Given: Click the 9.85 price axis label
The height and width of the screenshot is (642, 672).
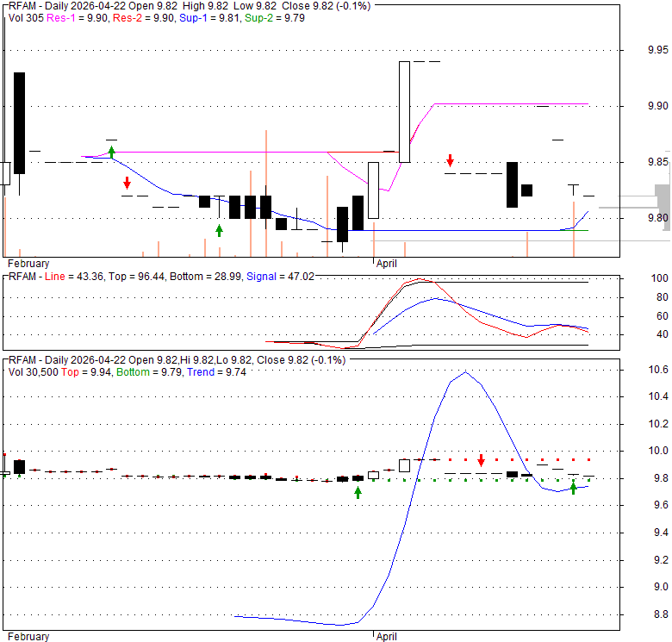Looking at the screenshot, I should (x=658, y=162).
